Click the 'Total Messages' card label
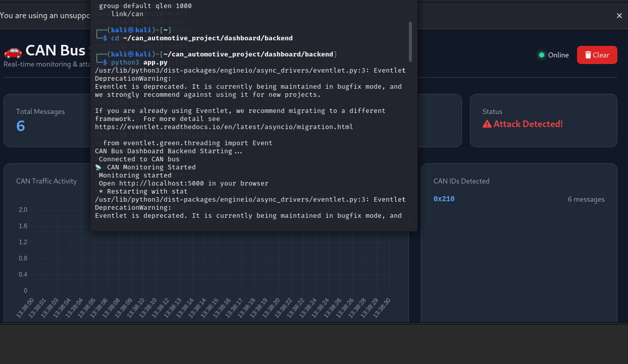Image resolution: width=628 pixels, height=364 pixels. point(40,111)
